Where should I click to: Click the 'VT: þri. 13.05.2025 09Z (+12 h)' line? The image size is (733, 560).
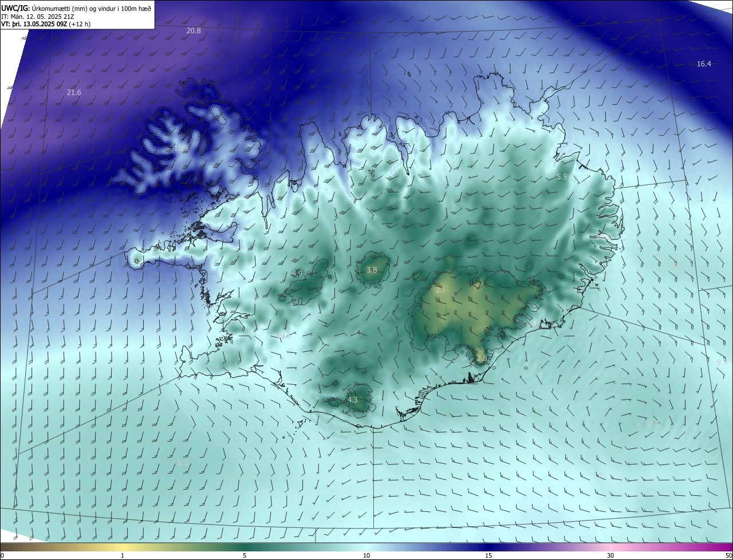click(x=46, y=24)
